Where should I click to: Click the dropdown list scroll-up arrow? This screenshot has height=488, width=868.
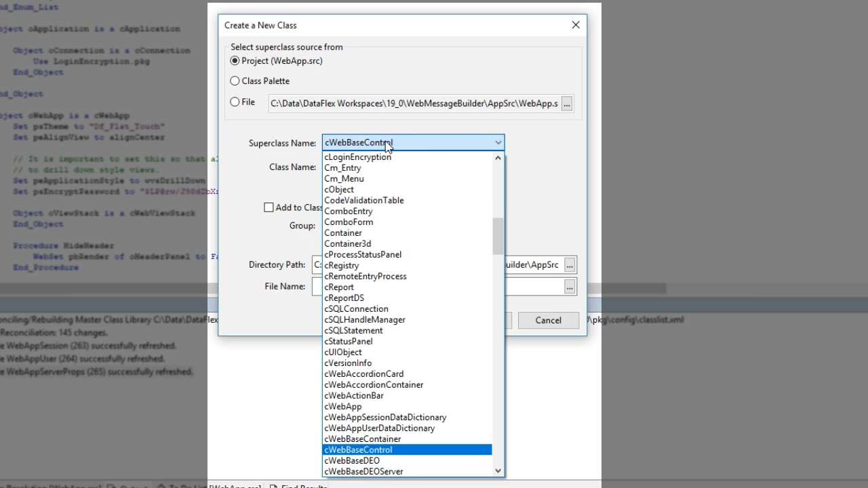(x=498, y=158)
